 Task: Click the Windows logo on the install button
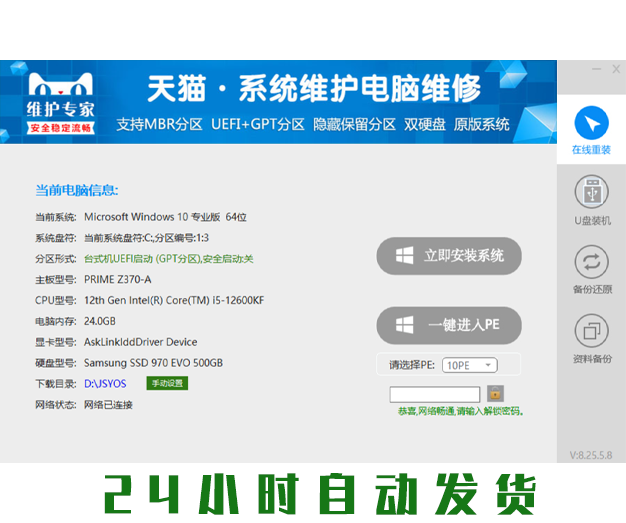click(x=404, y=256)
